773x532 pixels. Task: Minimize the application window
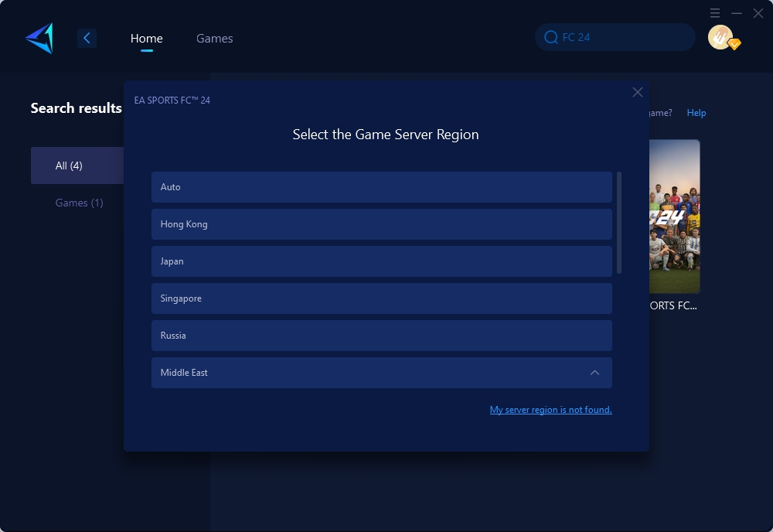point(737,13)
